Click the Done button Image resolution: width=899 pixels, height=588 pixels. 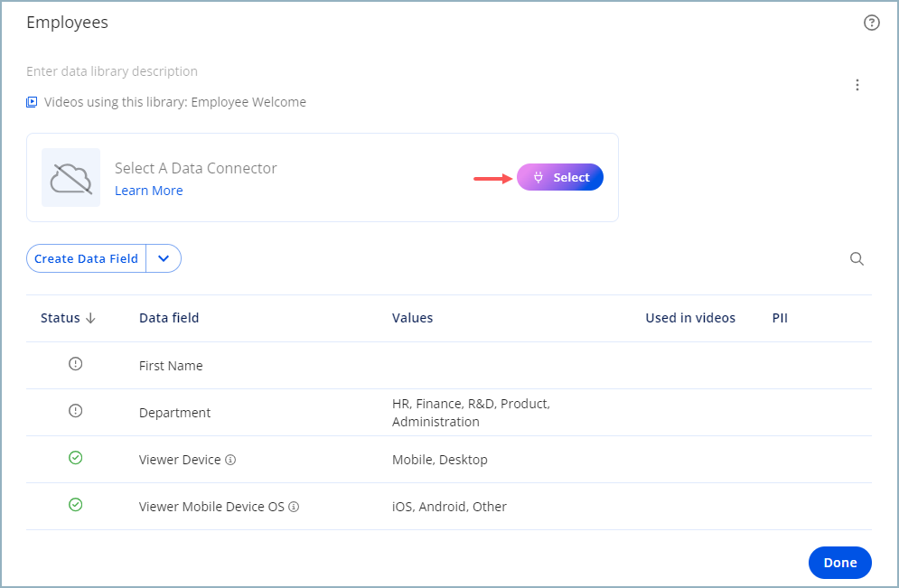click(x=840, y=563)
